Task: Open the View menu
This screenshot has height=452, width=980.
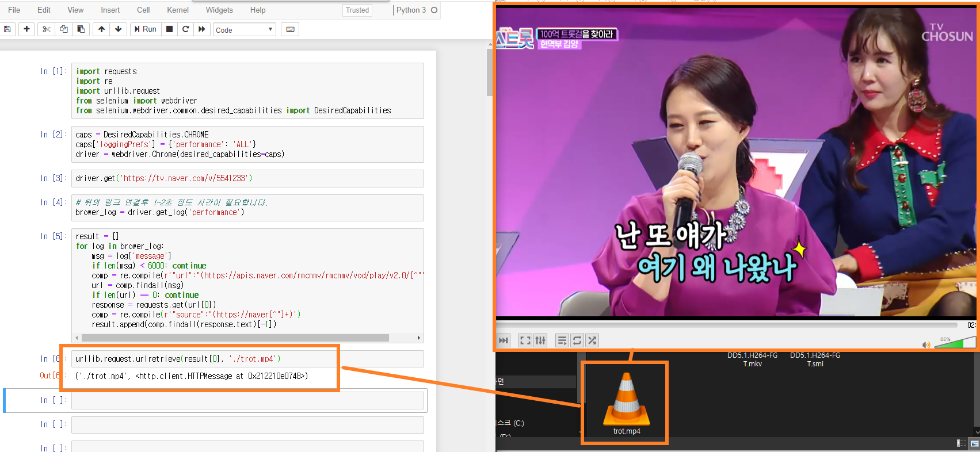Action: 75,10
